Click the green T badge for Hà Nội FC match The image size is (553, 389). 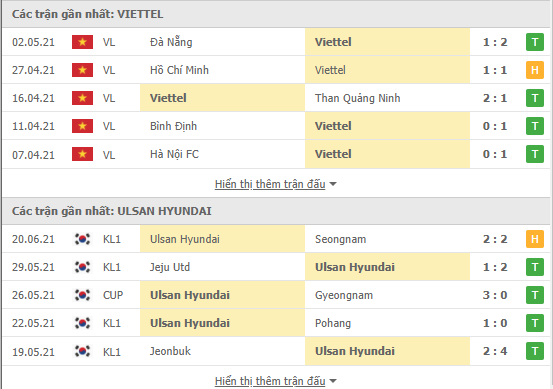(x=535, y=154)
